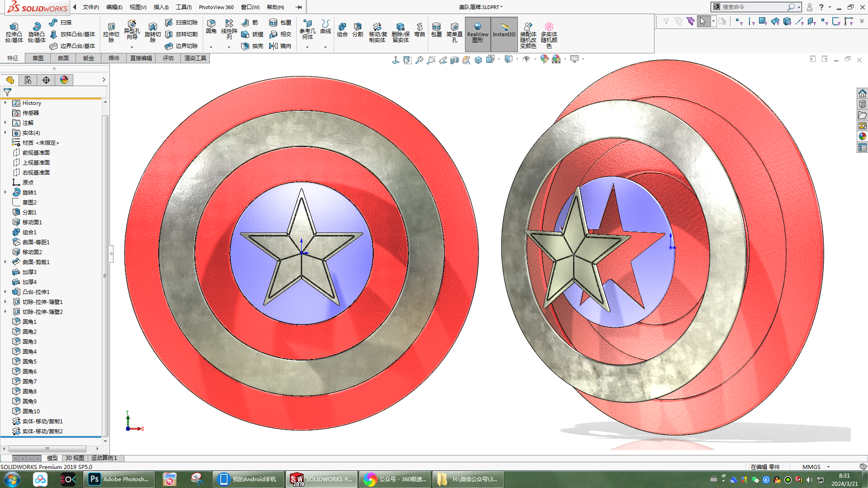This screenshot has width=868, height=488.
Task: Click the MMGS unit system status button
Action: [x=811, y=467]
